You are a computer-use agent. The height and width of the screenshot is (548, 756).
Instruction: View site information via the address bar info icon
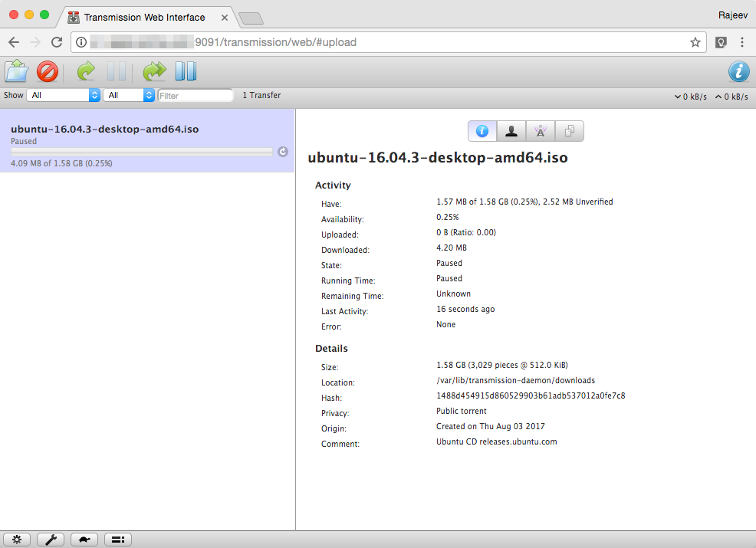point(81,42)
